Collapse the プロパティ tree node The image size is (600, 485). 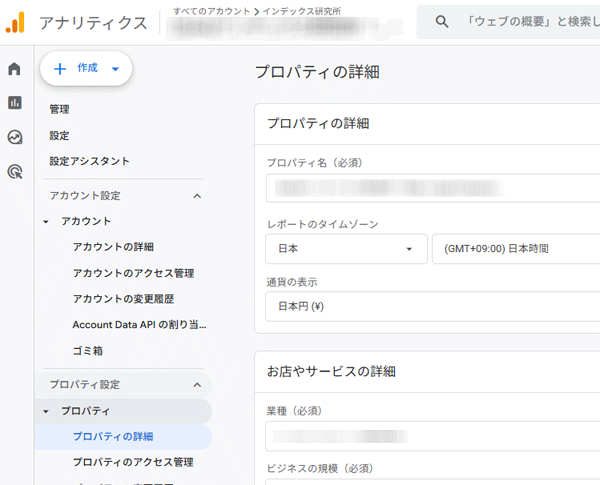point(46,411)
